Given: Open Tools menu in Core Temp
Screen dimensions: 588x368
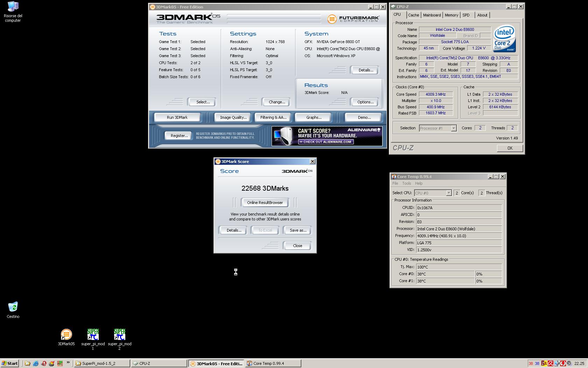Looking at the screenshot, I should pos(406,183).
